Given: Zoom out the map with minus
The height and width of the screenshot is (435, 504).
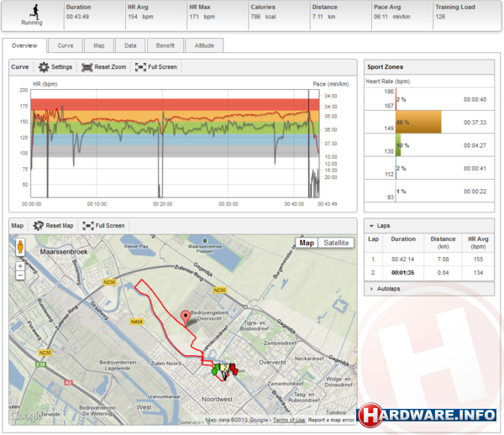Looking at the screenshot, I should [x=20, y=275].
